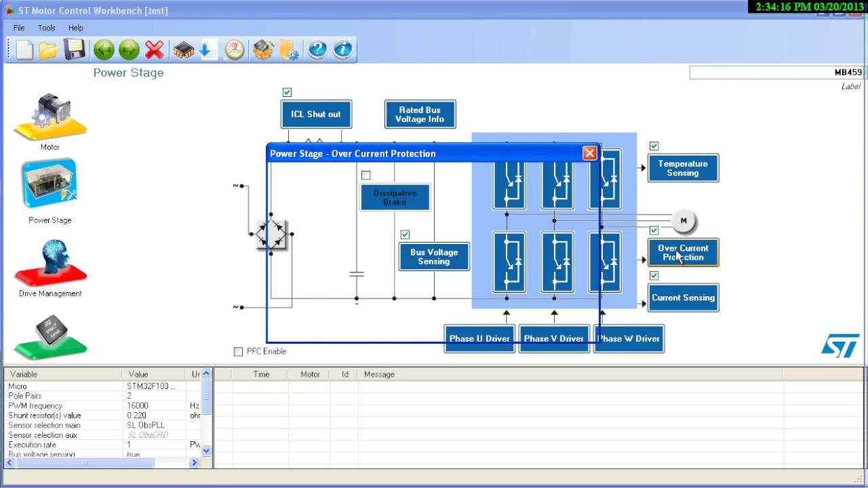
Task: Click the Dissipative Brake block
Action: coord(395,197)
